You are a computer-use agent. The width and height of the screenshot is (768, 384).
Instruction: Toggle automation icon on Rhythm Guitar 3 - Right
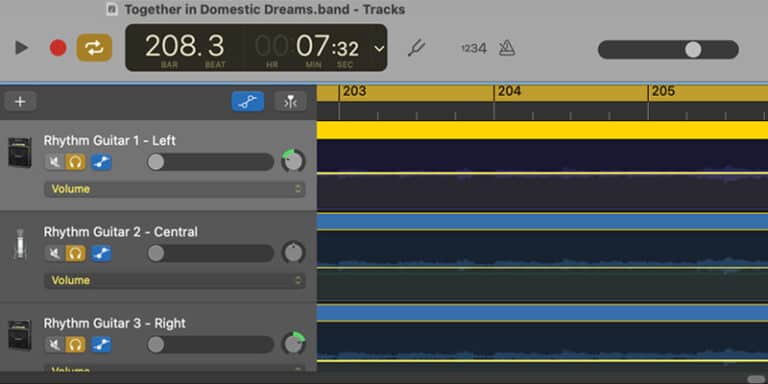[x=101, y=345]
